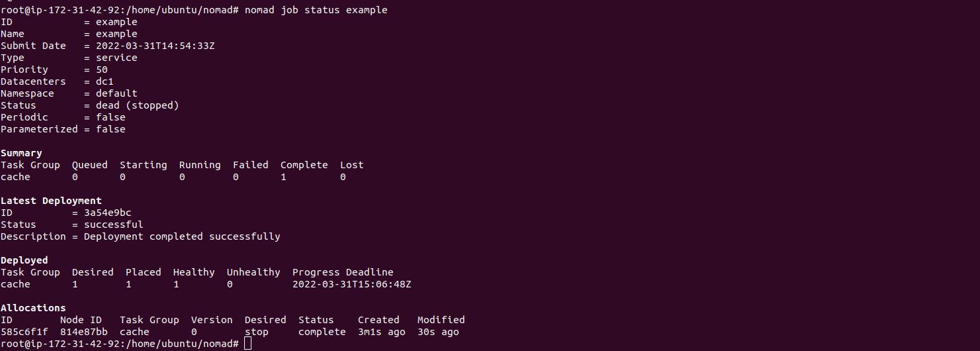Click the Allocations section heading
The height and width of the screenshot is (351, 980).
(x=33, y=308)
